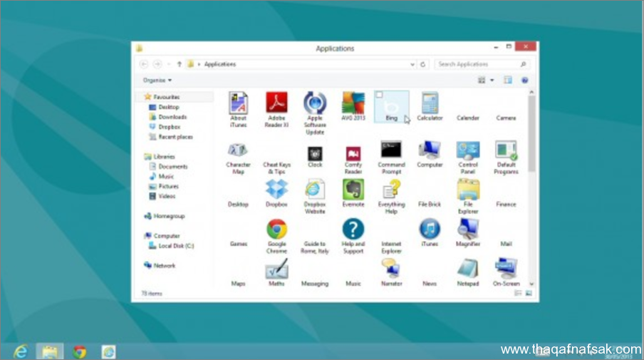Click Applications in the address bar
644x360 pixels.
pos(220,65)
